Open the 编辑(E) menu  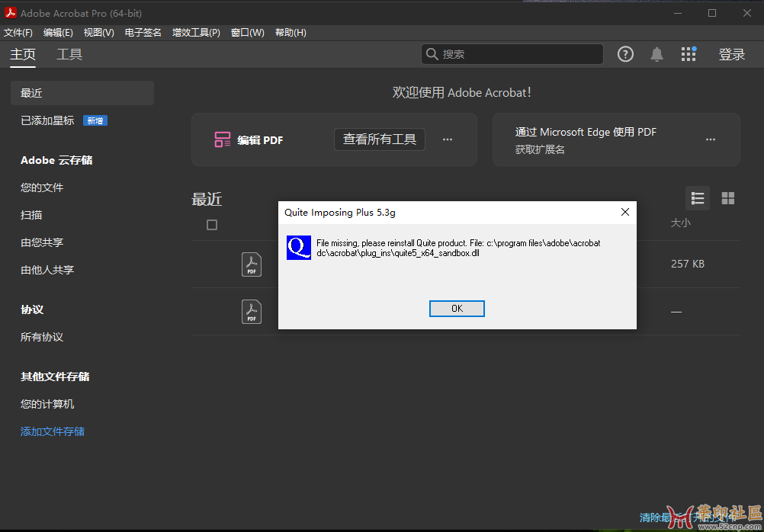(58, 33)
